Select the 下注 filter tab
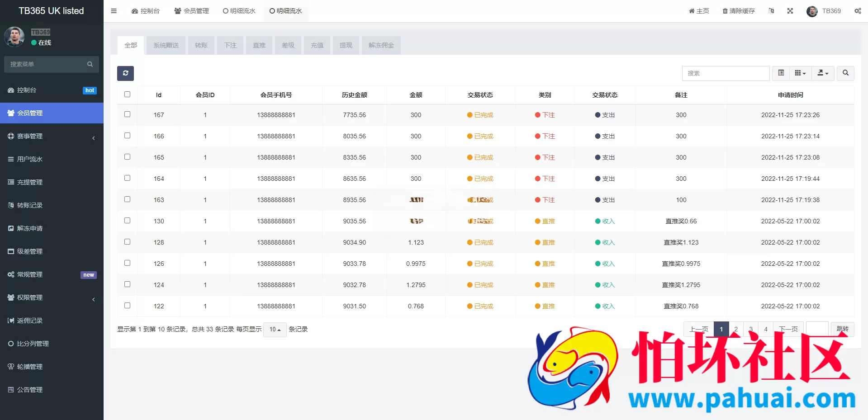 click(230, 45)
